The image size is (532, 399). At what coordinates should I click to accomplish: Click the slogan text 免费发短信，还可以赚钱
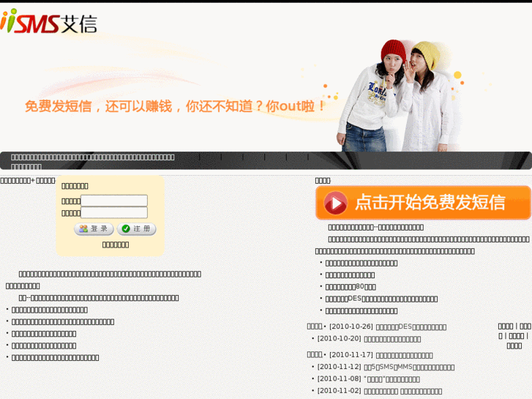tap(98, 106)
